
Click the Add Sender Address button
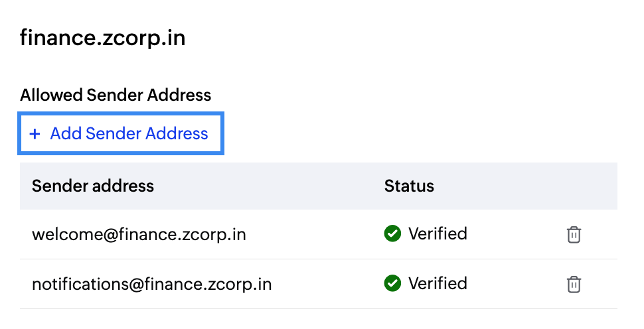coord(121,134)
